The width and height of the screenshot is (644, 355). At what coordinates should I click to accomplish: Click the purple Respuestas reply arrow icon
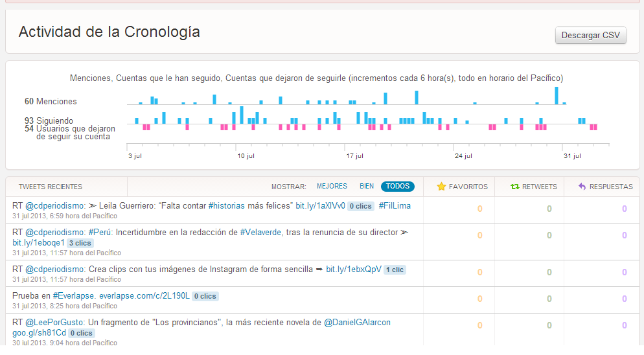coord(582,187)
